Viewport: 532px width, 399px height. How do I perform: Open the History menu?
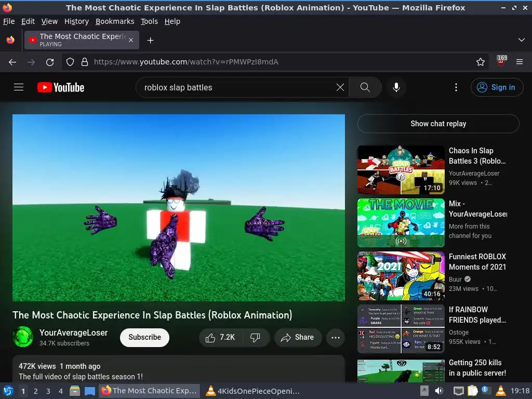tap(76, 21)
